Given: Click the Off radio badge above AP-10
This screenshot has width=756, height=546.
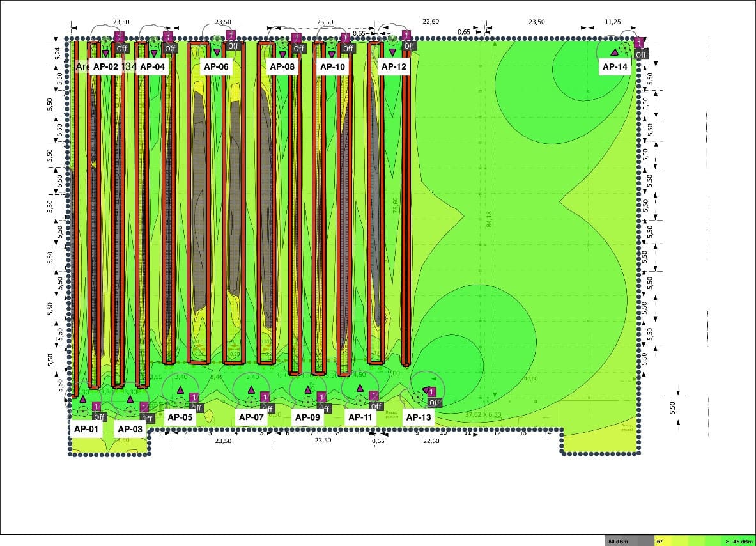Looking at the screenshot, I should [x=348, y=48].
